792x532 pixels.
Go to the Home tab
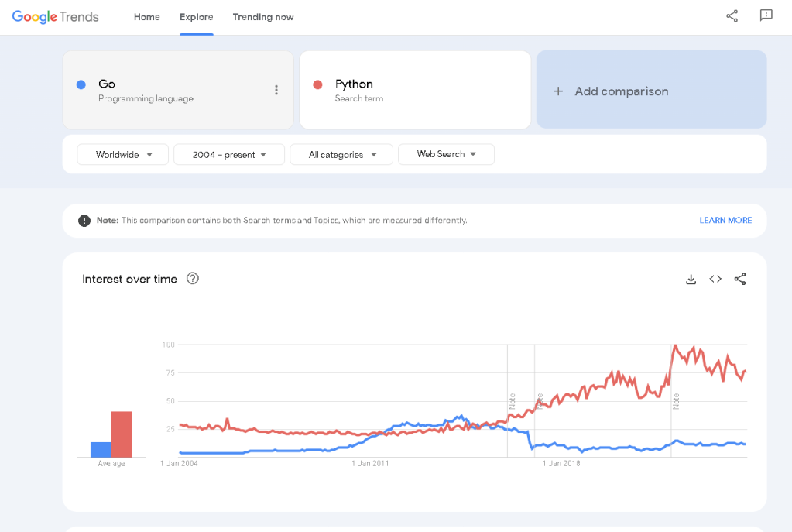147,17
